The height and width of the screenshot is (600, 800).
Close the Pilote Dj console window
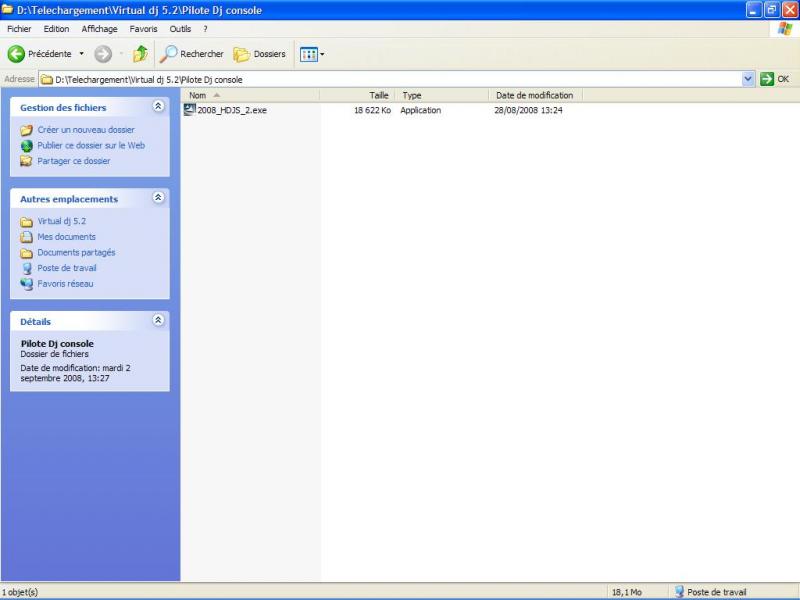(x=790, y=10)
